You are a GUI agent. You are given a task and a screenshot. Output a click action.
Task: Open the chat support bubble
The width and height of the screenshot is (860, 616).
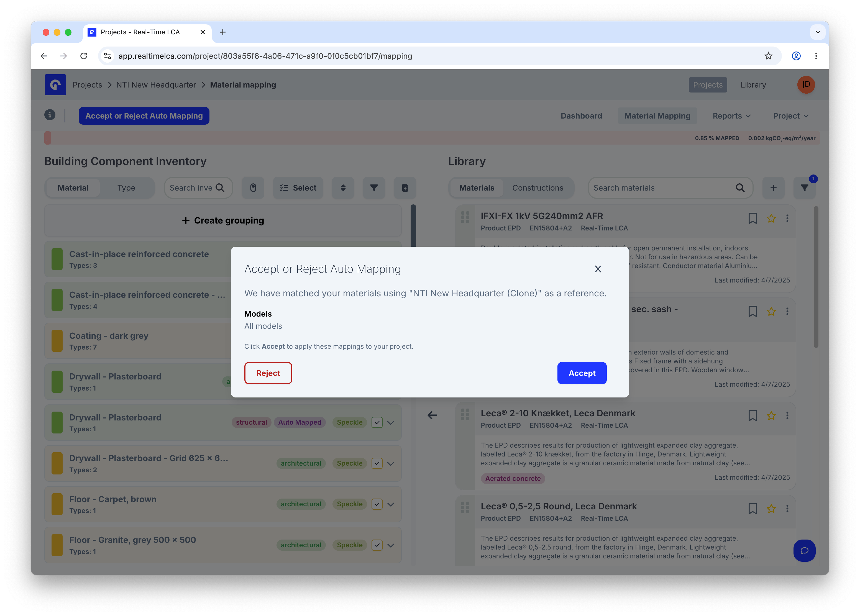pyautogui.click(x=804, y=550)
